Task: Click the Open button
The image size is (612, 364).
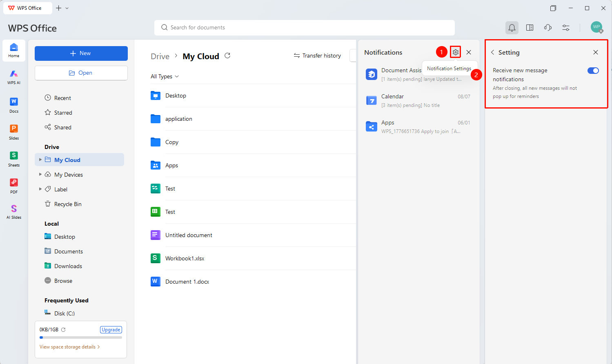Action: point(81,73)
